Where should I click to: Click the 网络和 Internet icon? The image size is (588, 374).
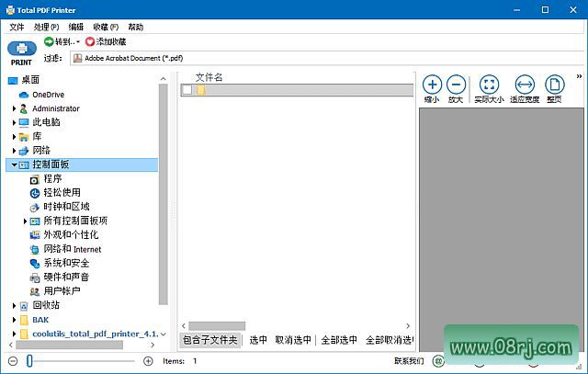(35, 249)
